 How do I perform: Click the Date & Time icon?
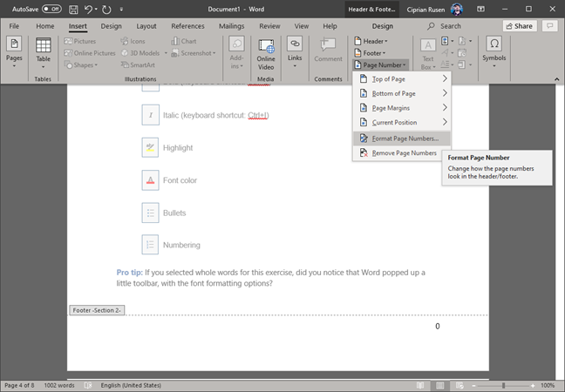point(462,53)
